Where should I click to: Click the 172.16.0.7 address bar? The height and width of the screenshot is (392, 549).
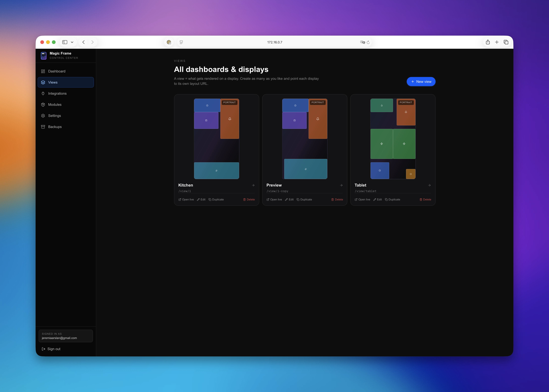pyautogui.click(x=275, y=42)
